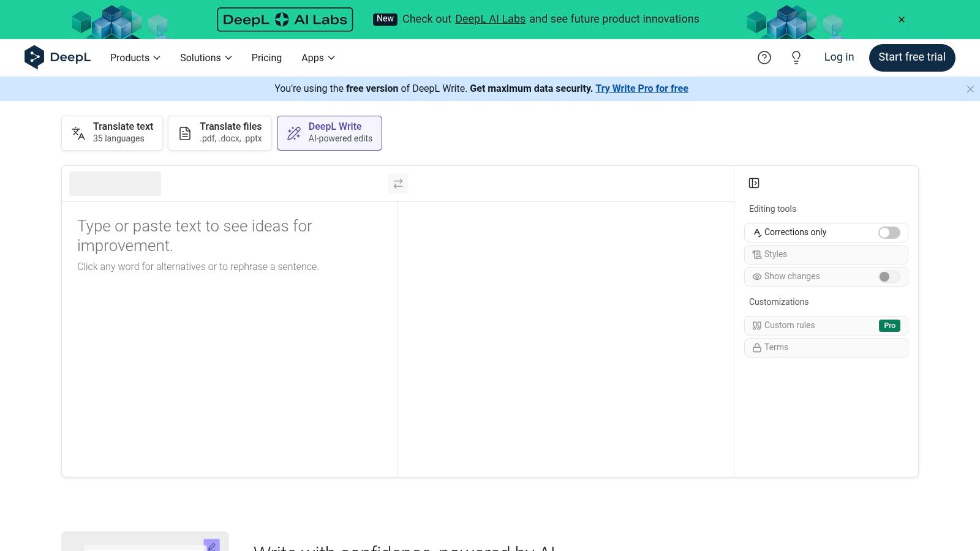Click the Start free trial button

[911, 58]
